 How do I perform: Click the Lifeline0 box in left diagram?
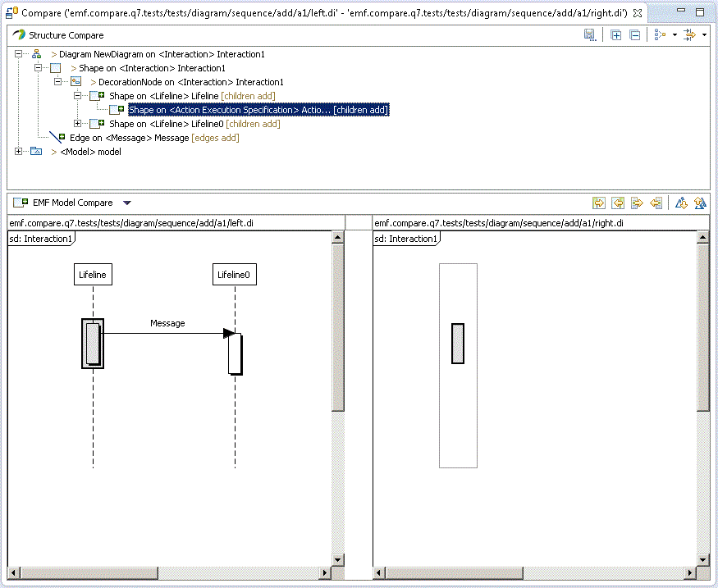(235, 275)
